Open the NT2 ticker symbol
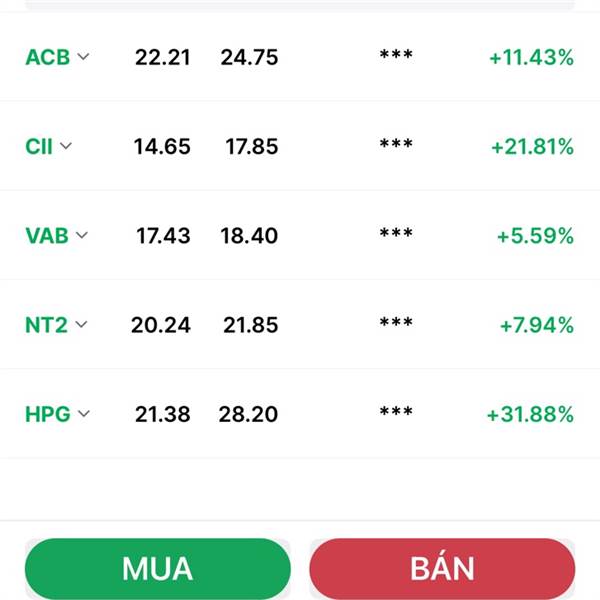This screenshot has width=600, height=600. (46, 325)
